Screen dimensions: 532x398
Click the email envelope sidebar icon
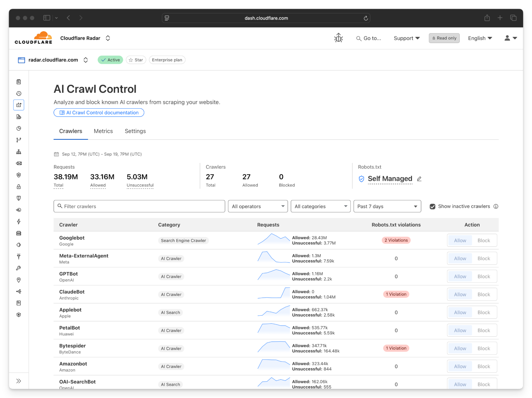click(19, 163)
